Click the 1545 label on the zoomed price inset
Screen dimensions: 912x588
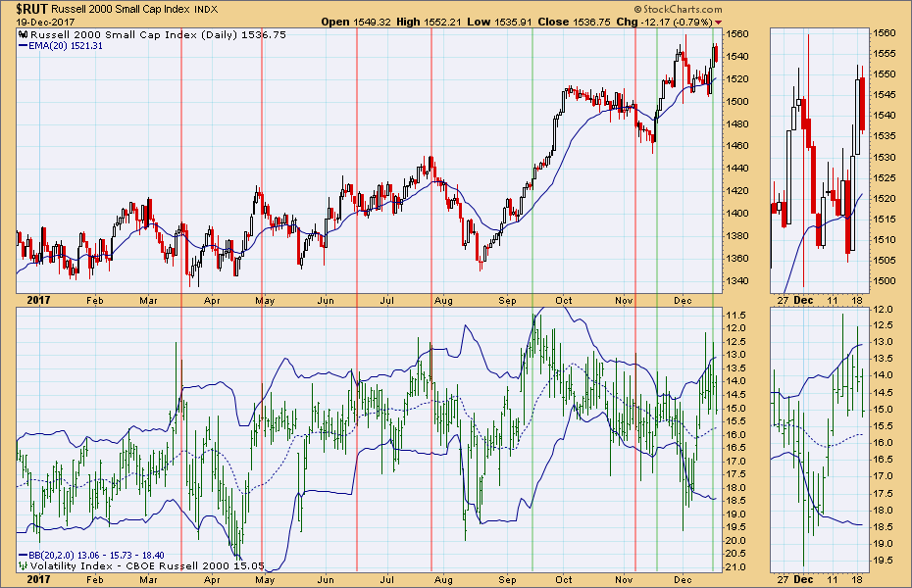tap(886, 95)
